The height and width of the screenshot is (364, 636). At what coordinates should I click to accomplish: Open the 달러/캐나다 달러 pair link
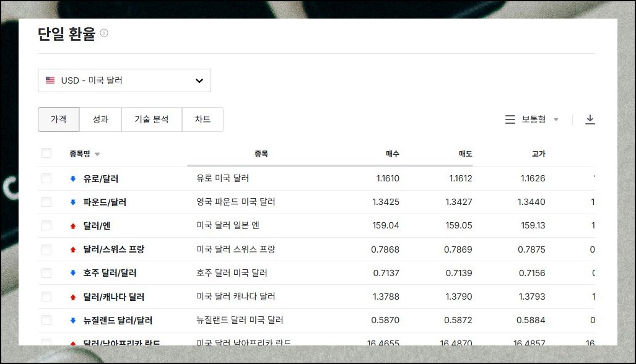pos(113,297)
